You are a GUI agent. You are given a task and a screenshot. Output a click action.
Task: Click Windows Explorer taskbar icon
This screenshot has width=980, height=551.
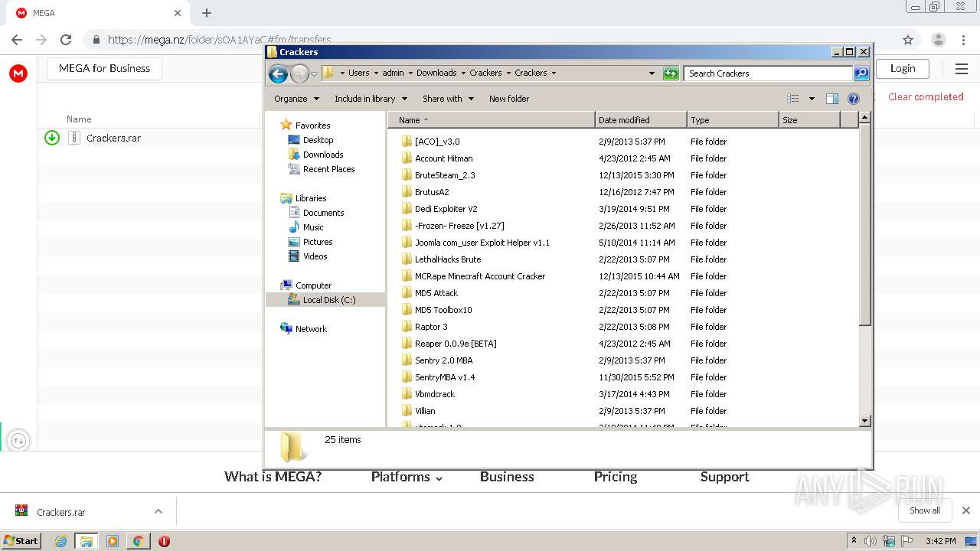click(x=87, y=541)
